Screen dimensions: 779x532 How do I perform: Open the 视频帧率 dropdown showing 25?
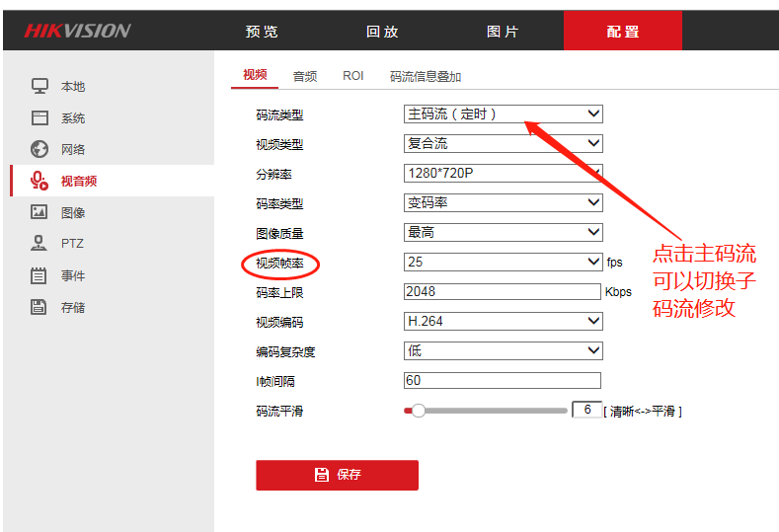(x=503, y=263)
